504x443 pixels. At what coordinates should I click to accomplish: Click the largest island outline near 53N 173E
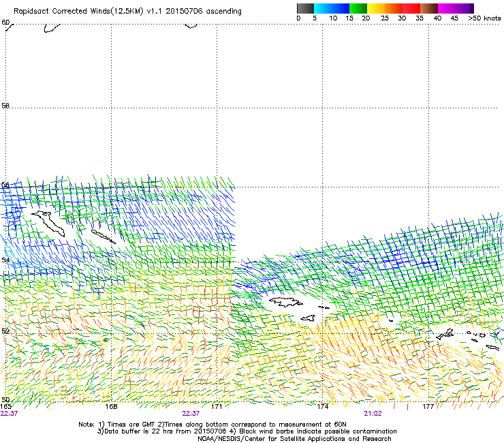pos(286,302)
